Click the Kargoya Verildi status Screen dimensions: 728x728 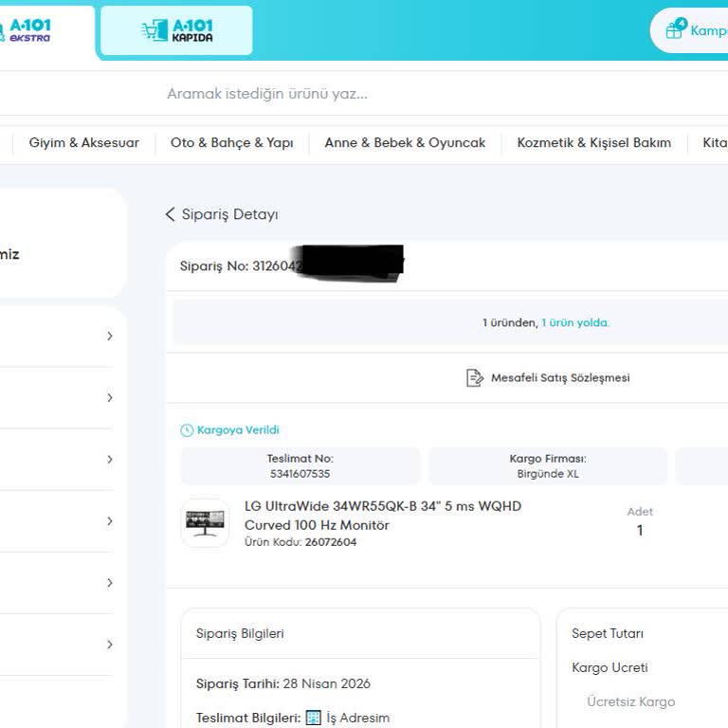coord(238,430)
